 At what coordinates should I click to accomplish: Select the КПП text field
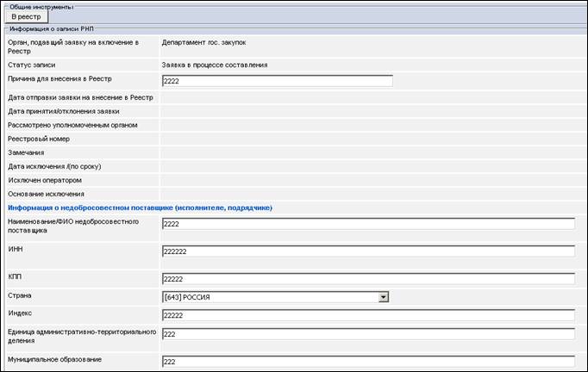(368, 279)
